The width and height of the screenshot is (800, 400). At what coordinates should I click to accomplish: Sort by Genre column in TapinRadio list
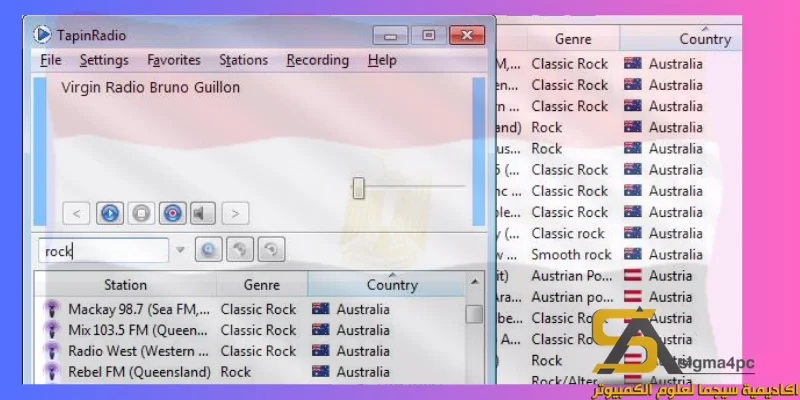point(262,285)
